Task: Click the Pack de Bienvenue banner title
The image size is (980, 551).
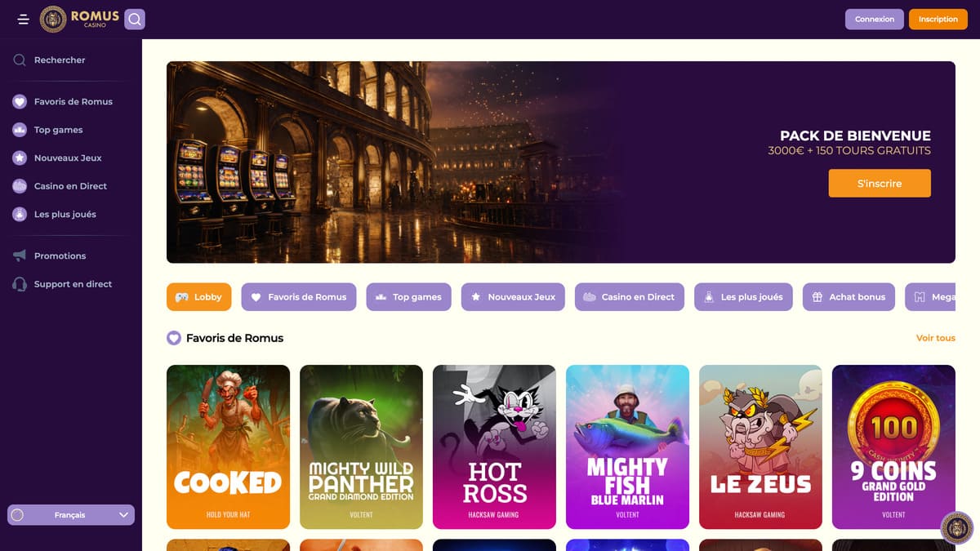Action: tap(855, 136)
